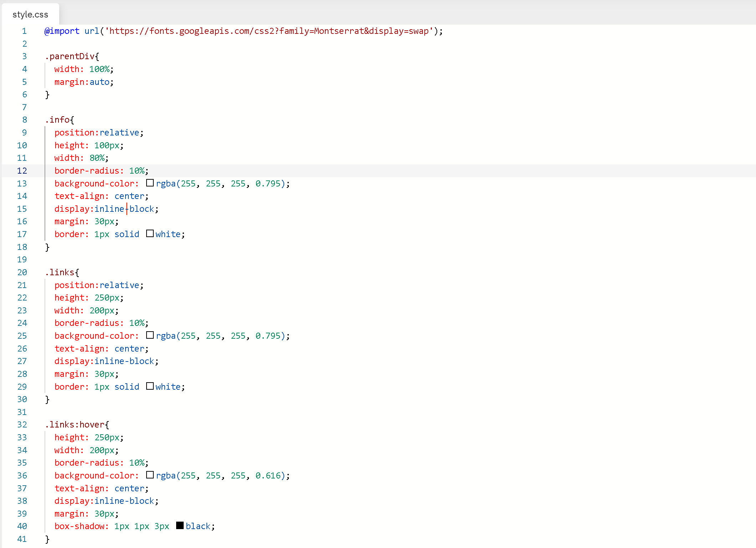
Task: Click closing brace on line 41
Action: point(47,539)
